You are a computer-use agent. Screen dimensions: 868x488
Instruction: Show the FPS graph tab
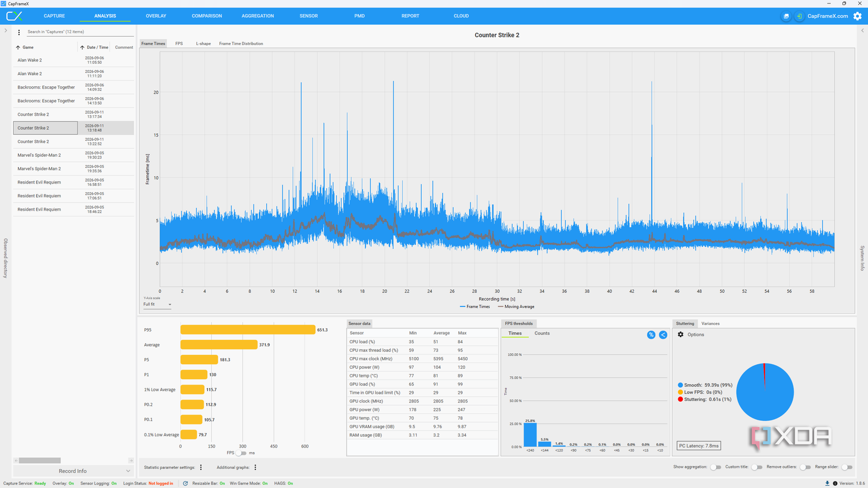tap(179, 43)
